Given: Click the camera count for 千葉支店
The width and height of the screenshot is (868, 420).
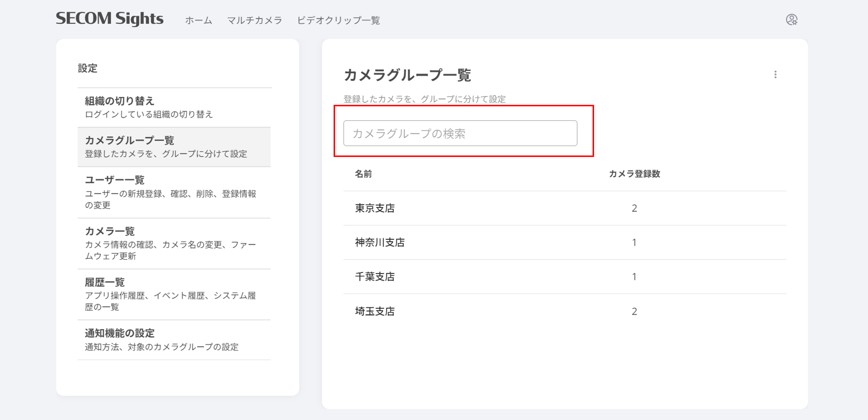Looking at the screenshot, I should click(634, 277).
